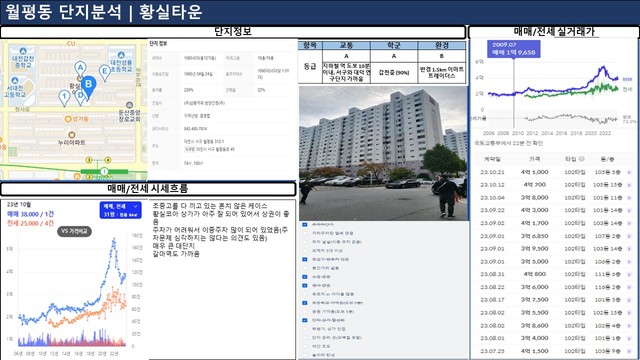Click the 매매 38,000 / 1건 summary text

[31, 214]
